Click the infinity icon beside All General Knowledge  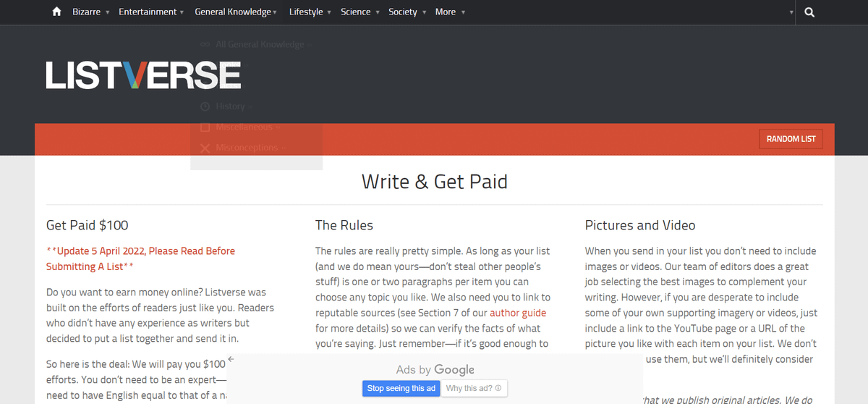pos(205,45)
